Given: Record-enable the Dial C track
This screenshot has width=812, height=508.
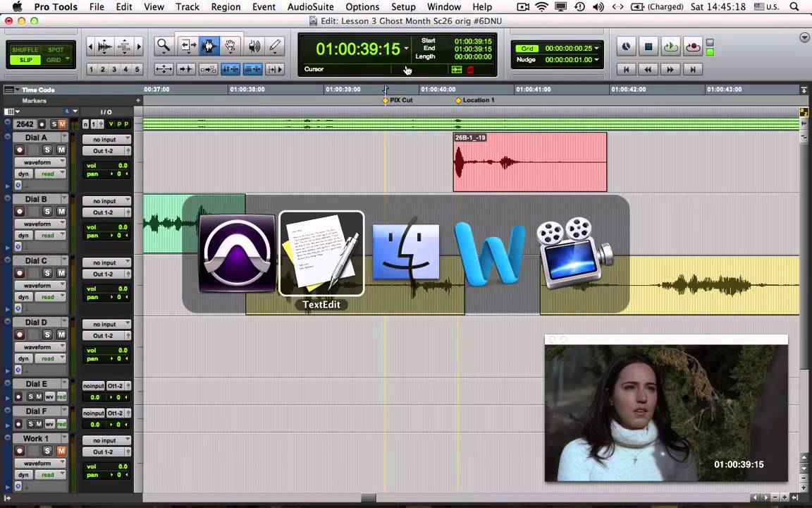Looking at the screenshot, I should (20, 273).
